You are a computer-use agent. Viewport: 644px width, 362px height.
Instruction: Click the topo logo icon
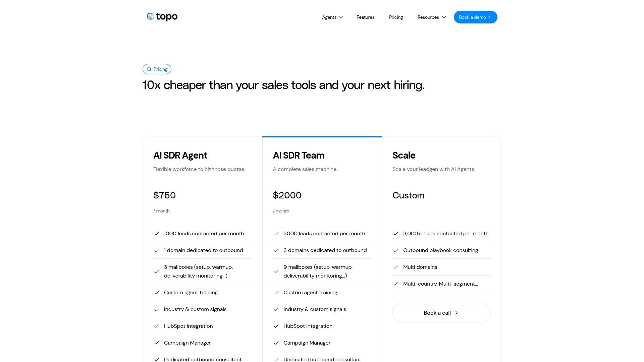[x=150, y=16]
